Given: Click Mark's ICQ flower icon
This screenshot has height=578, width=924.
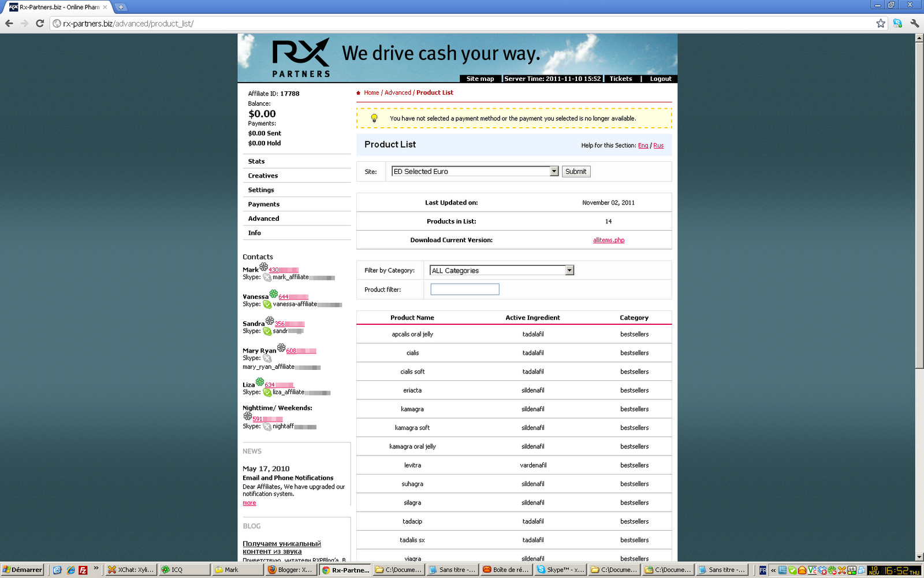Looking at the screenshot, I should 263,267.
